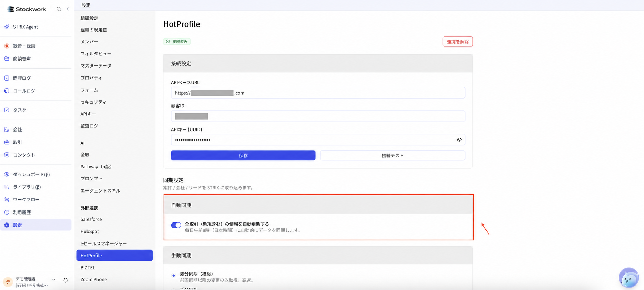Click the Stockwork logo
This screenshot has height=290, width=644.
27,9
